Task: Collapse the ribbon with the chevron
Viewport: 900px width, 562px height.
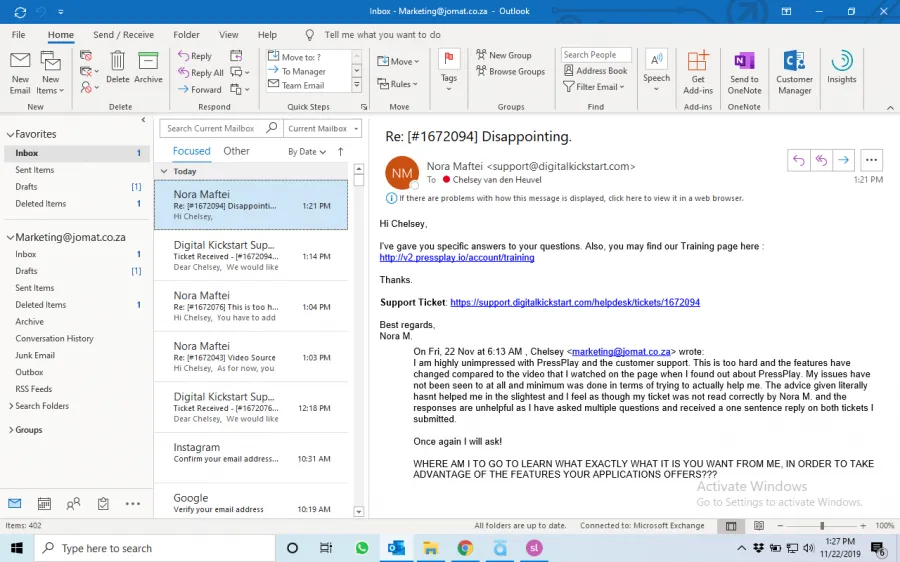Action: (890, 107)
